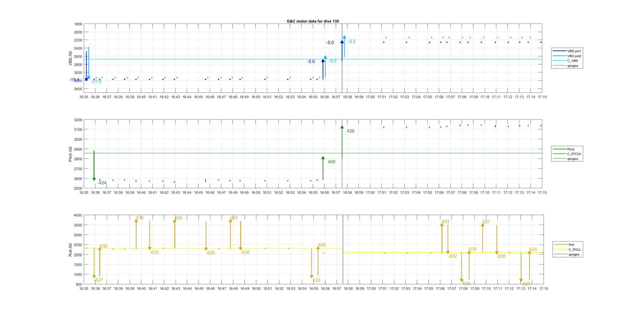Image resolution: width=644 pixels, height=319 pixels.
Task: Click the '-627' roll data label
Action: [x=98, y=280]
